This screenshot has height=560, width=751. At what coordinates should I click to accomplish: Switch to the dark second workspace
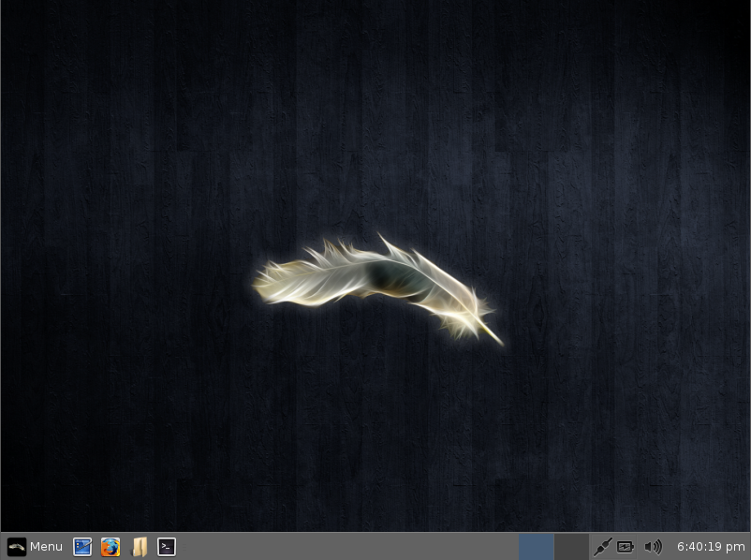[571, 547]
